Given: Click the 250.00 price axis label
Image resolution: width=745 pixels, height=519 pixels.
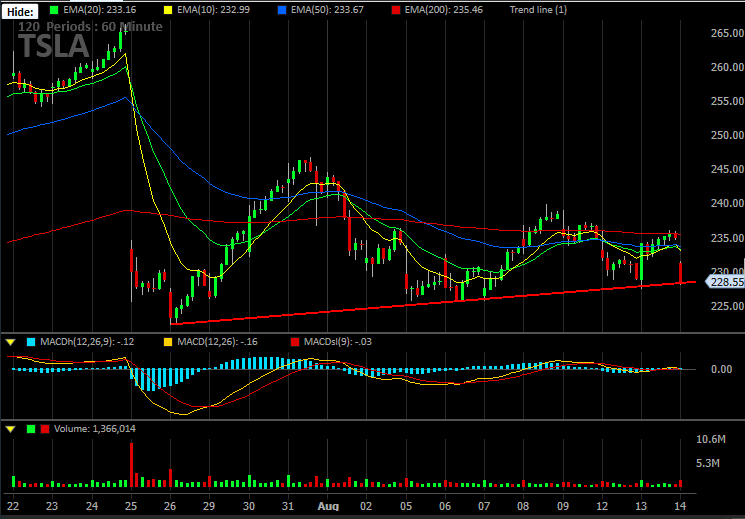Looking at the screenshot, I should coord(727,135).
